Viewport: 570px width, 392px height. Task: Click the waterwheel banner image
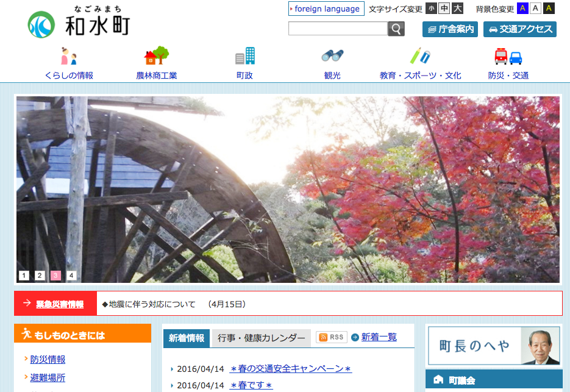(x=288, y=189)
